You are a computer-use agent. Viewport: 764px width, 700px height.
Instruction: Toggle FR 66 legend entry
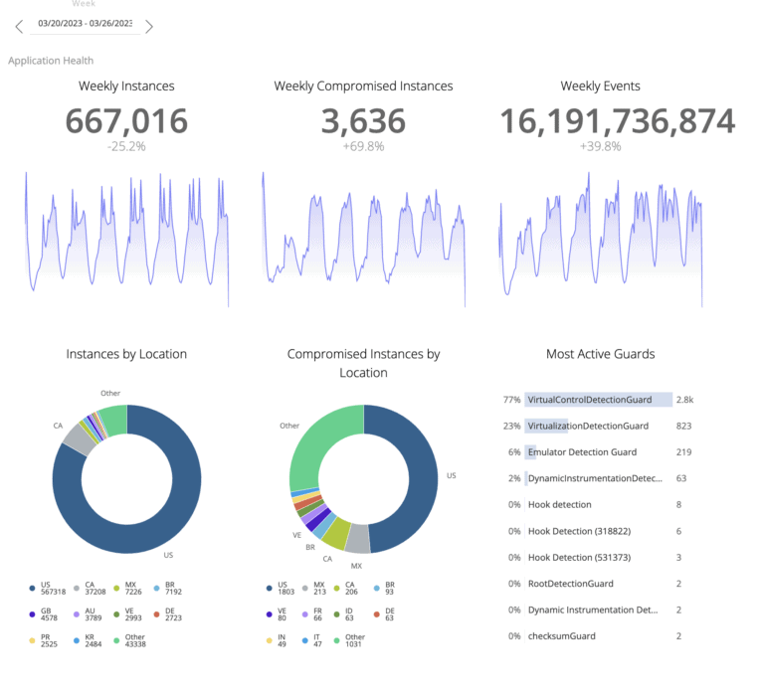(x=312, y=614)
